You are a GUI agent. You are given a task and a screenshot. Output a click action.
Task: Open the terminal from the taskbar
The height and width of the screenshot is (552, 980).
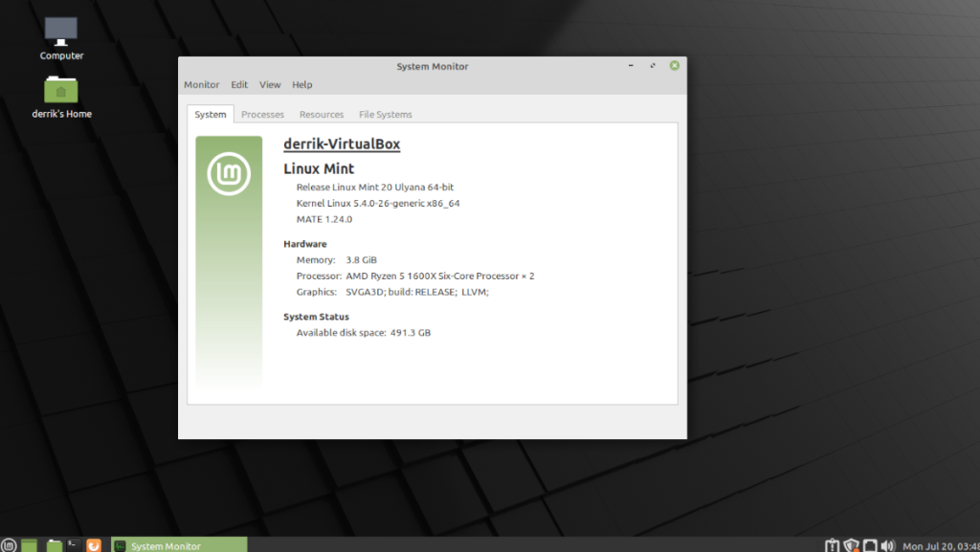click(x=73, y=545)
